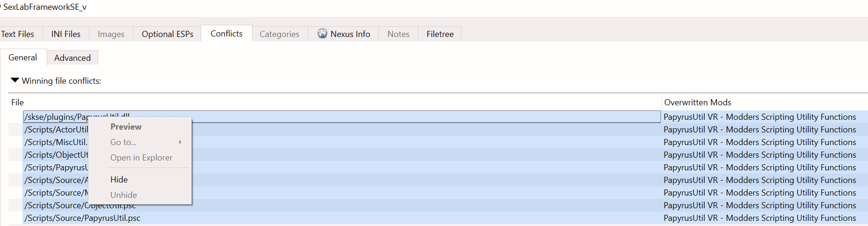Select Unhide in the context menu

[x=123, y=195]
